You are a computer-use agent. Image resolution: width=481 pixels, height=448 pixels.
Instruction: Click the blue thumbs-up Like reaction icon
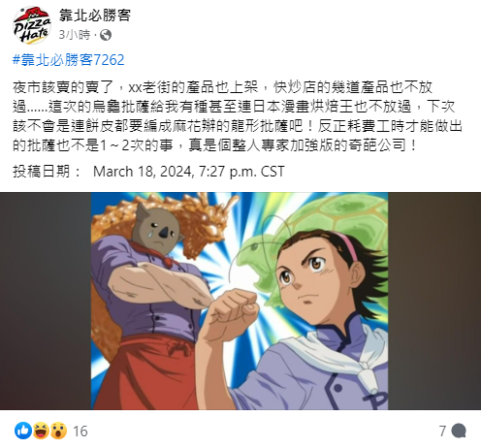point(23,431)
